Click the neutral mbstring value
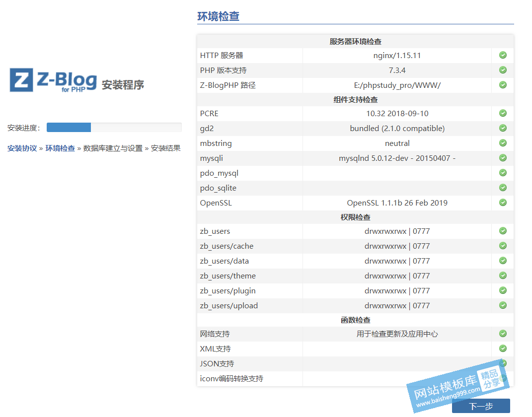This screenshot has height=417, width=532. 397,143
